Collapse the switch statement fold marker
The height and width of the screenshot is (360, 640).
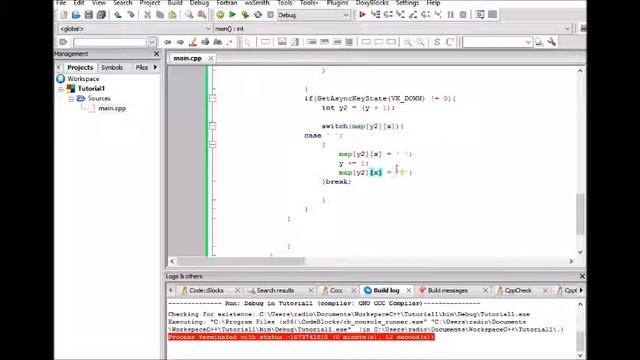[213, 126]
